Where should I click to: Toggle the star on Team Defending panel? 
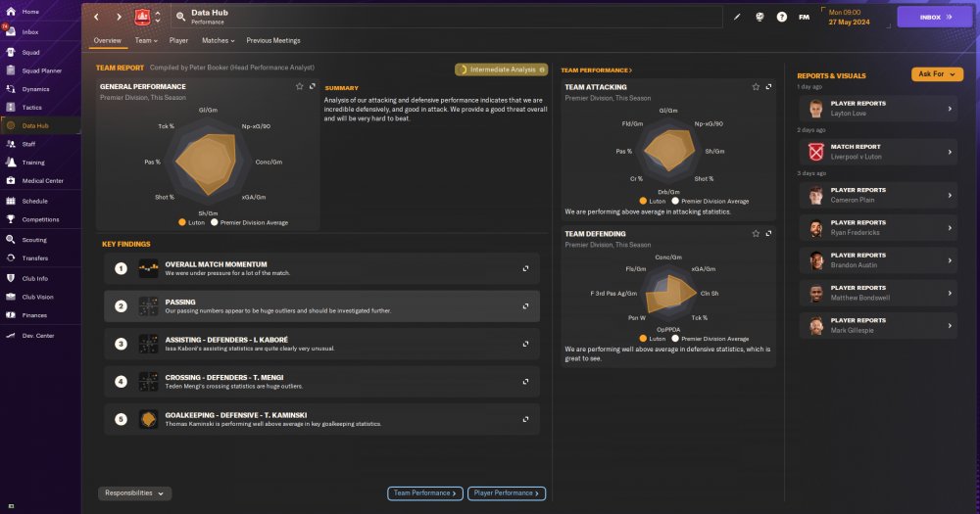(756, 234)
